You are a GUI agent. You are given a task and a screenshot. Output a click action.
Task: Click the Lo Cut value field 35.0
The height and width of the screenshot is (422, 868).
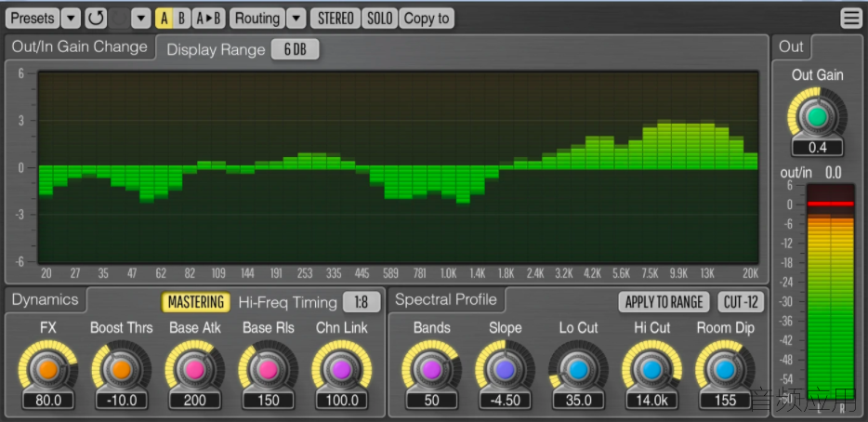tap(578, 400)
